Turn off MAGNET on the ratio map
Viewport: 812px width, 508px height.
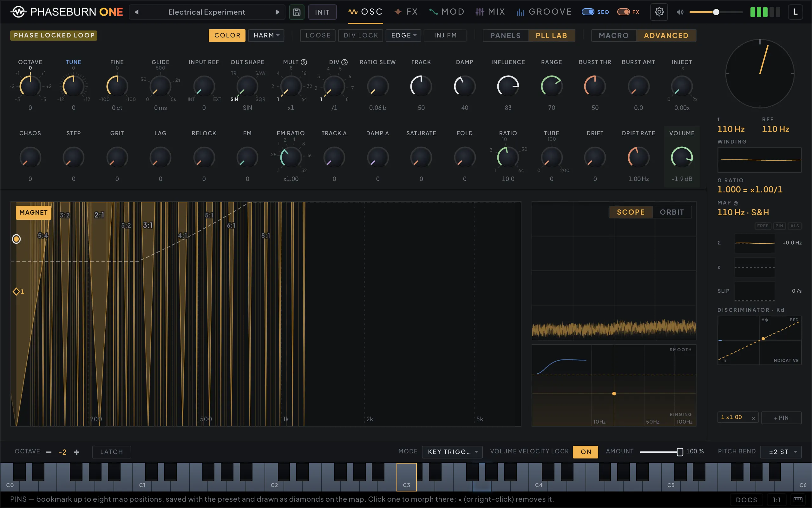click(x=34, y=212)
